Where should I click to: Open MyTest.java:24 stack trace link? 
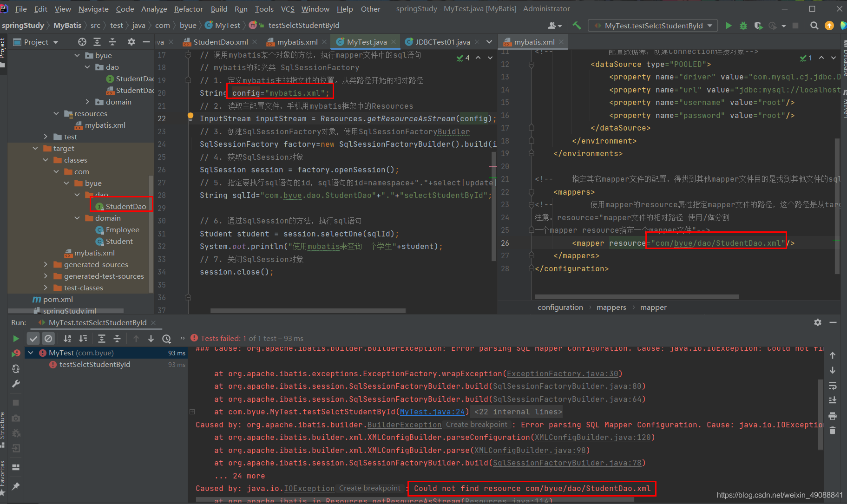pyautogui.click(x=432, y=412)
